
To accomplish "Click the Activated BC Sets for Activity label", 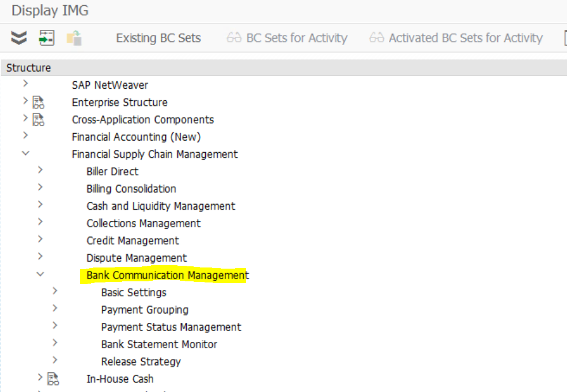I will (x=466, y=38).
